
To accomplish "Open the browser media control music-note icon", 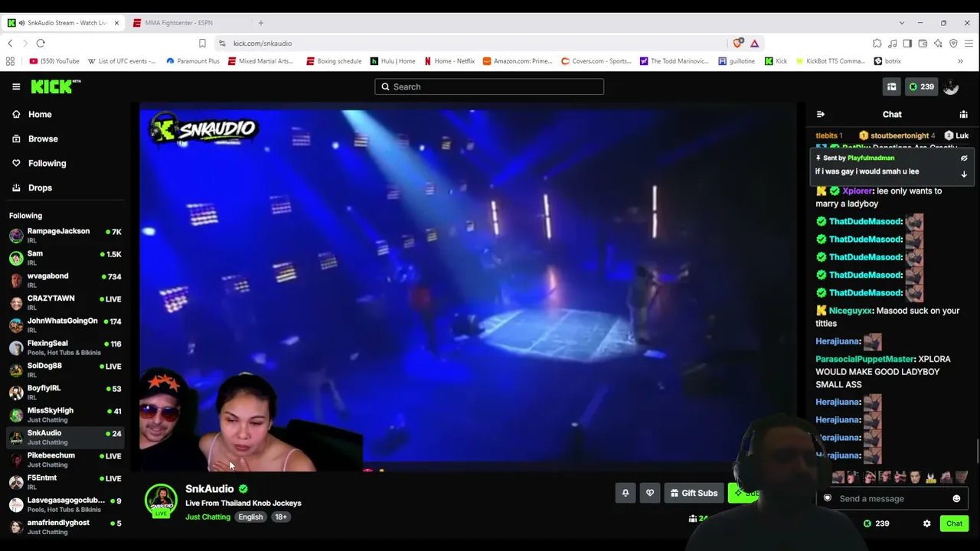I will (892, 44).
